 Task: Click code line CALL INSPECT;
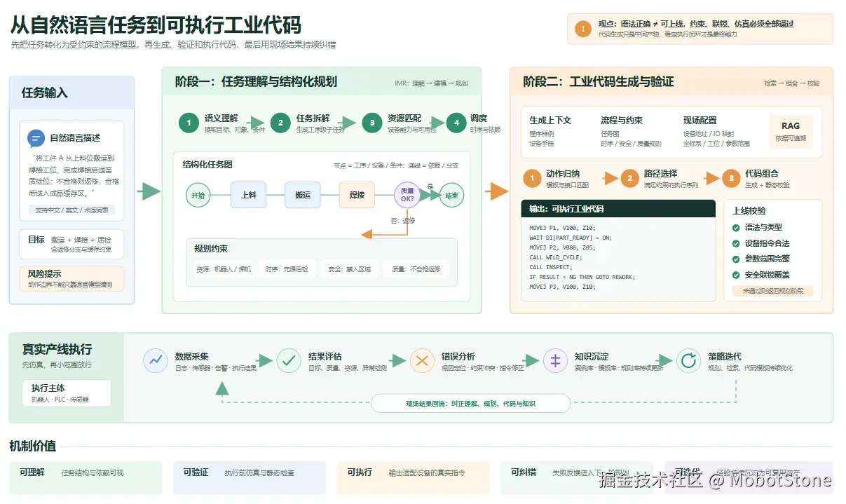point(551,267)
